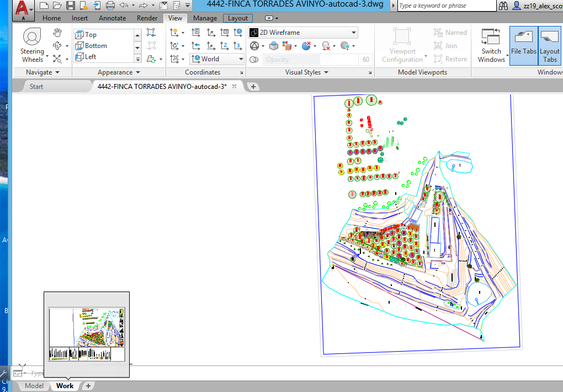Click the Save disk icon
The width and height of the screenshot is (563, 392).
tap(71, 6)
